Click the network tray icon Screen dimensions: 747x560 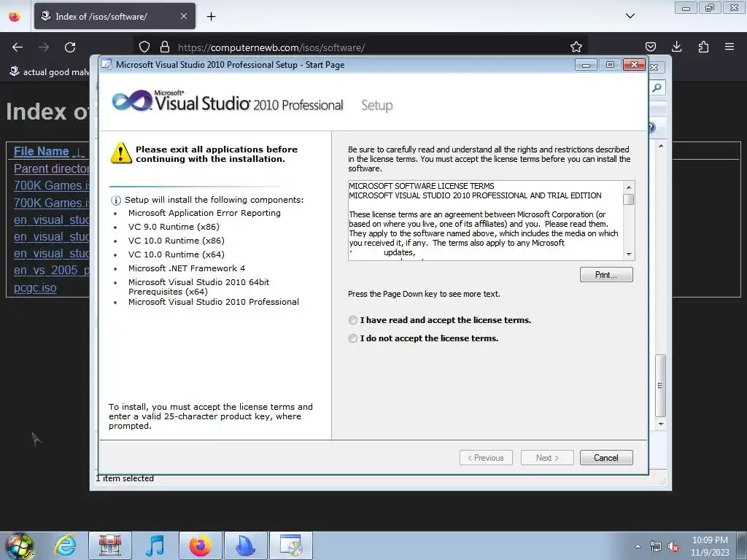pyautogui.click(x=656, y=547)
